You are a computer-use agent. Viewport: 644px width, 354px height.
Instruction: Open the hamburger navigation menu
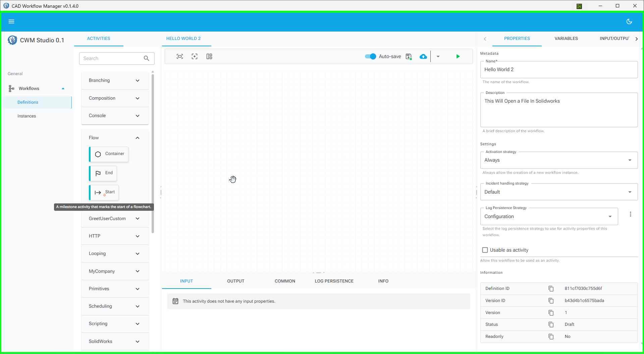pyautogui.click(x=11, y=21)
